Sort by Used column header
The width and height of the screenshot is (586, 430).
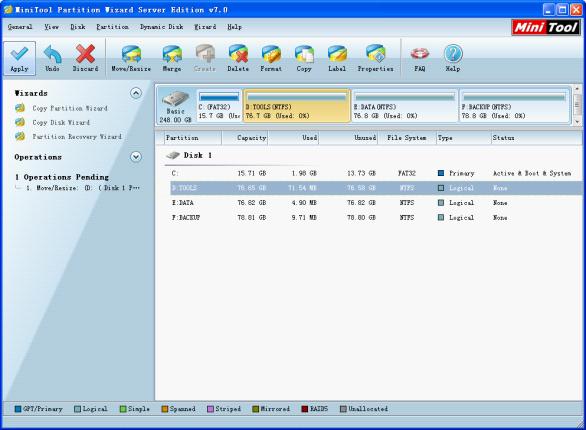(293, 138)
